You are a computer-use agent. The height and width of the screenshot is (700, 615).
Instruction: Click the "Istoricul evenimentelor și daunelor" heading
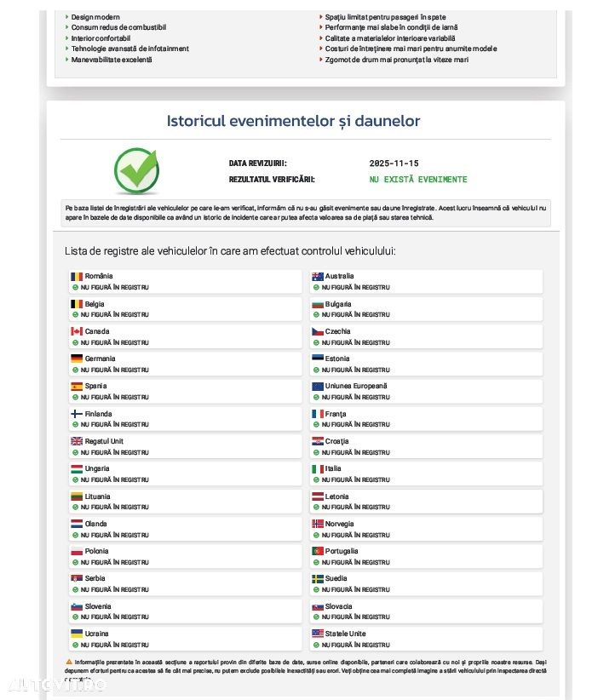click(293, 122)
